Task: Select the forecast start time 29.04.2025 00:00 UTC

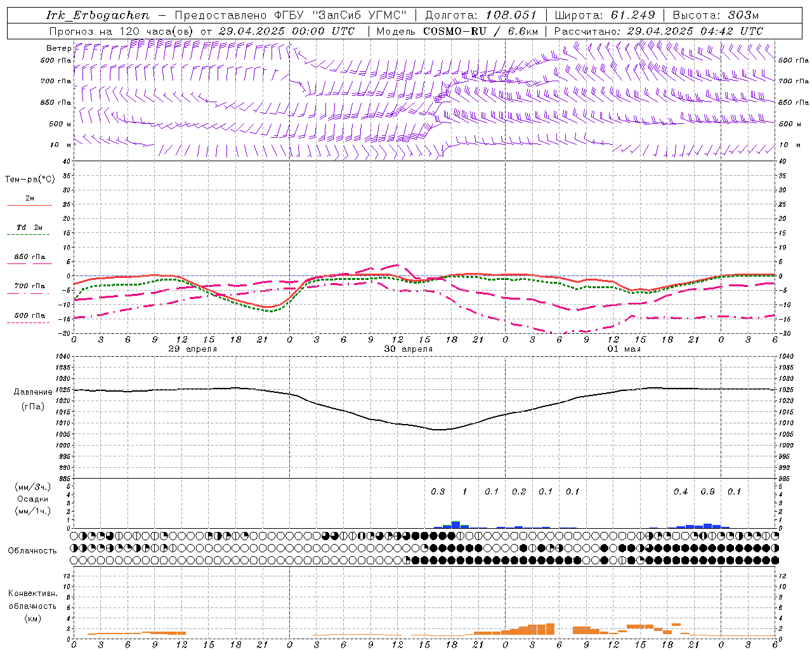Action: coord(287,31)
